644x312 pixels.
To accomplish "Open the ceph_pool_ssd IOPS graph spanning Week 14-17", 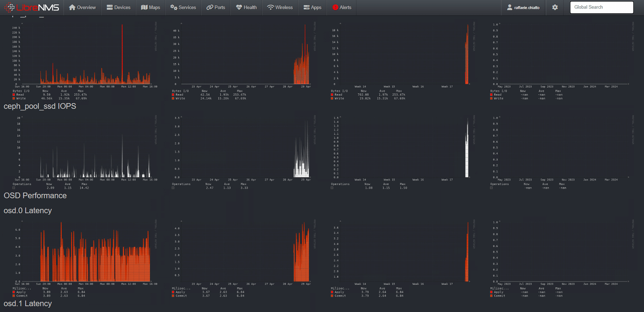I will [403, 152].
